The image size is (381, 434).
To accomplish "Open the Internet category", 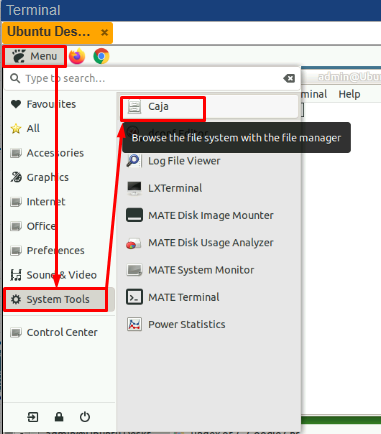I will (59, 202).
